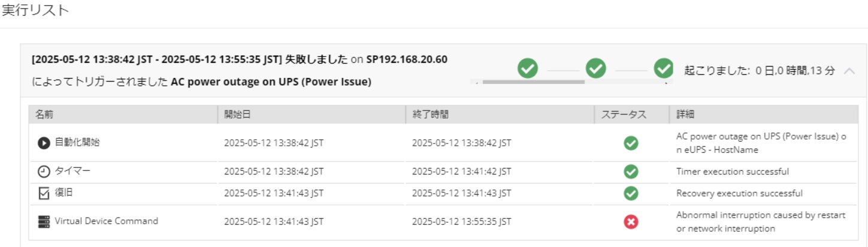
Task: Click the SP192.168.20.60 device name
Action: [407, 59]
